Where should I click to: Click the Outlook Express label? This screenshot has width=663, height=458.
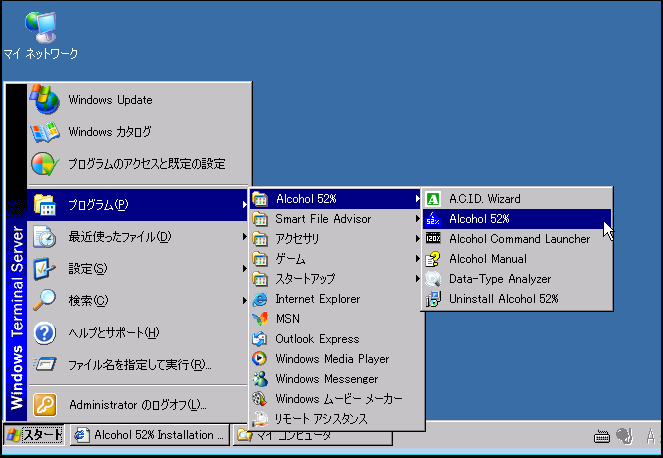(x=317, y=339)
